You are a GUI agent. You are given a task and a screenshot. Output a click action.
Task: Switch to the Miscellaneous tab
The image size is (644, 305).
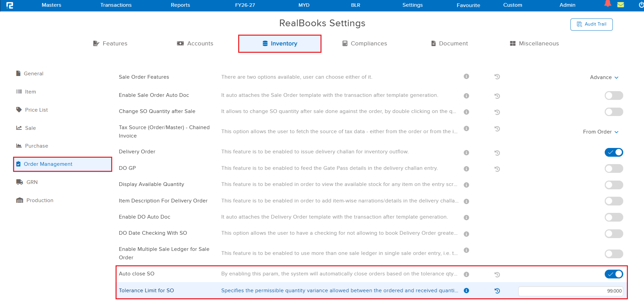(x=534, y=43)
